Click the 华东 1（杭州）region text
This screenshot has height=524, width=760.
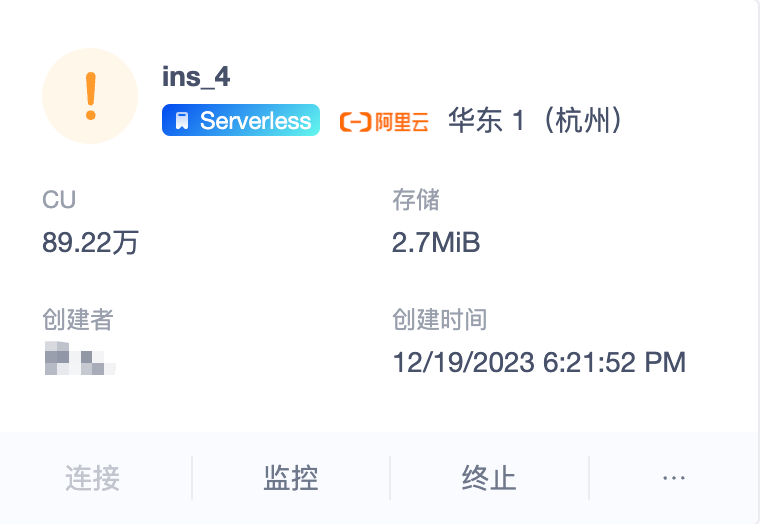pyautogui.click(x=538, y=122)
